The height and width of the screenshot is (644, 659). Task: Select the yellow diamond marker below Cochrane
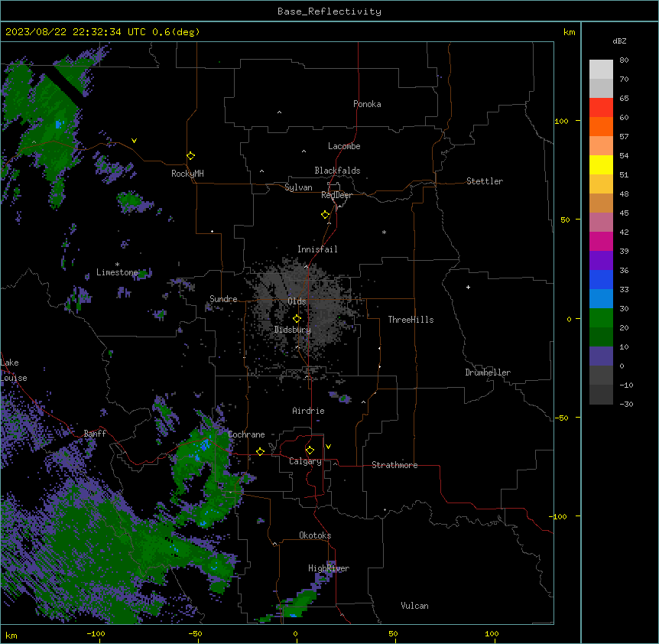pos(261,452)
